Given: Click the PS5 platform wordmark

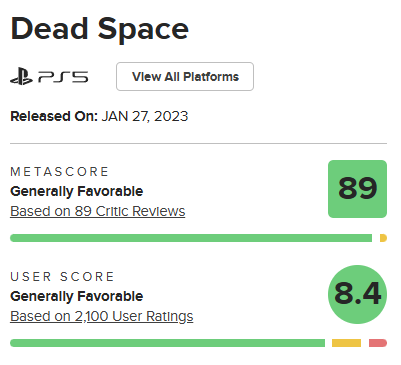Looking at the screenshot, I should tap(63, 77).
